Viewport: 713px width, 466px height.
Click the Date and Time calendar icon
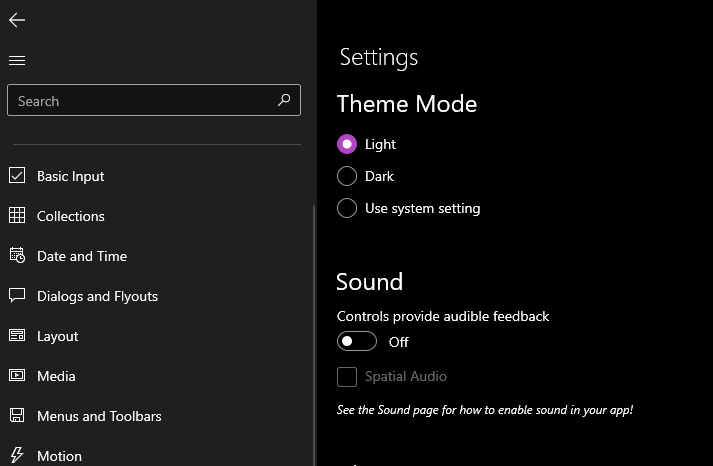17,256
